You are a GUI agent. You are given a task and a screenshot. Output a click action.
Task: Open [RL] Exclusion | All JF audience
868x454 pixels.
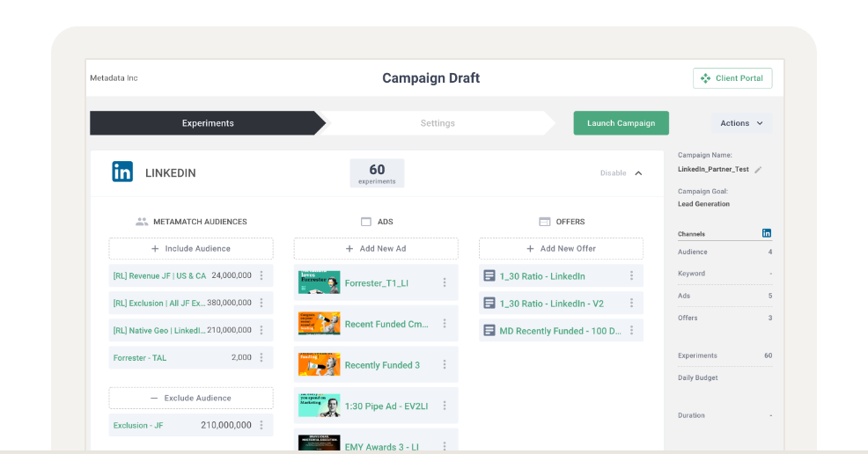tap(158, 303)
